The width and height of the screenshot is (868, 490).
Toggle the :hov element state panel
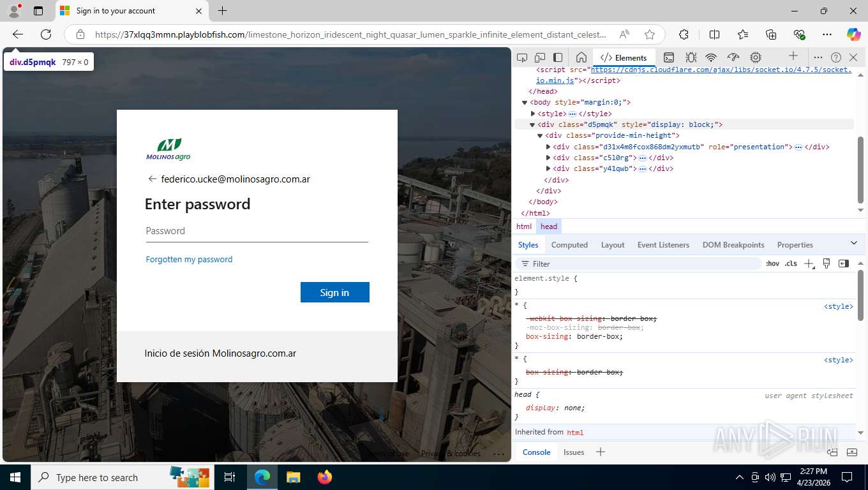[773, 264]
